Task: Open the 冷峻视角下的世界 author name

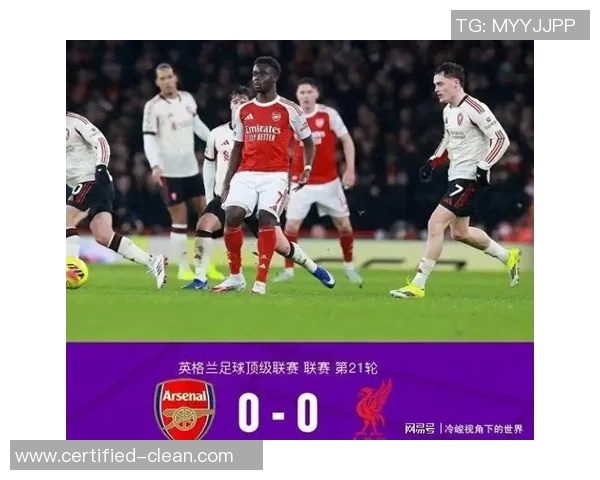Action: coord(484,429)
